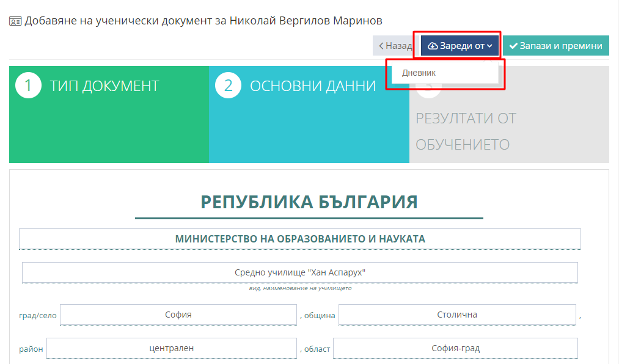Screen dimensions: 619x364
Task: Click the back chevron icon in Назад
Action: [381, 46]
